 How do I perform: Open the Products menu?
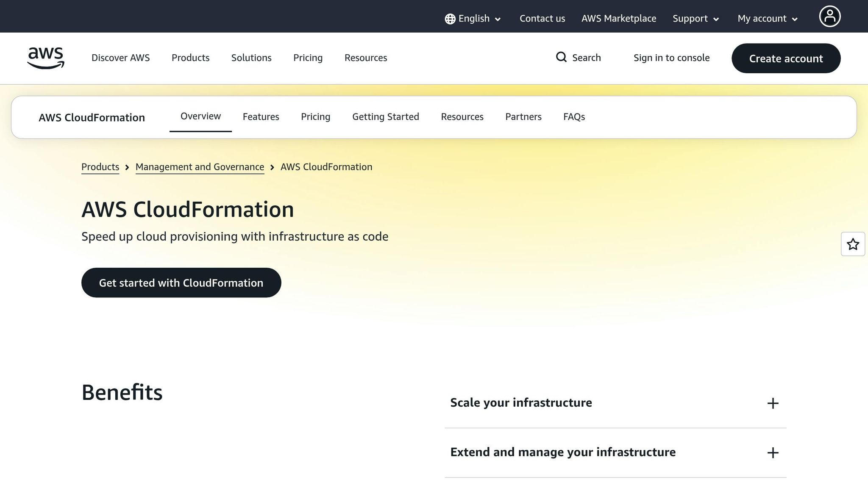[x=190, y=58]
